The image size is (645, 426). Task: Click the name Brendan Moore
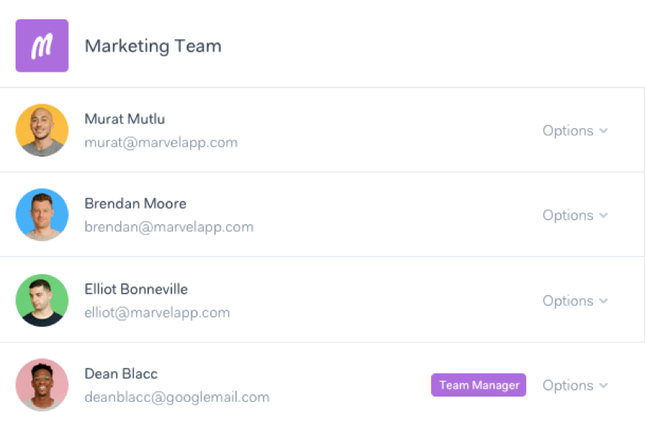pos(135,204)
